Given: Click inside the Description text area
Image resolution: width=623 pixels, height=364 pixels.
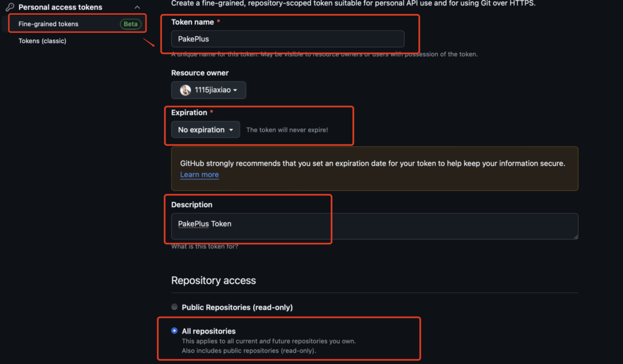Looking at the screenshot, I should (x=374, y=225).
